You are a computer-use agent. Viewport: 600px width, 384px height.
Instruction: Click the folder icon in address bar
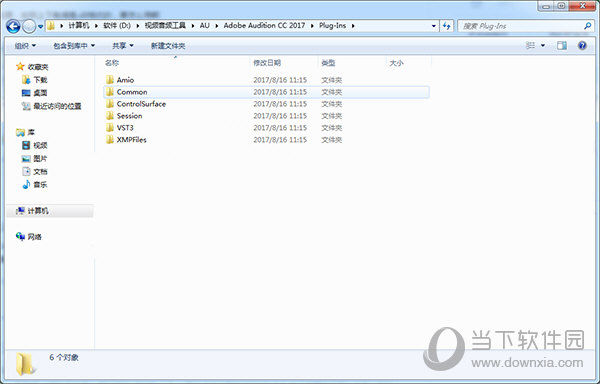(x=51, y=26)
